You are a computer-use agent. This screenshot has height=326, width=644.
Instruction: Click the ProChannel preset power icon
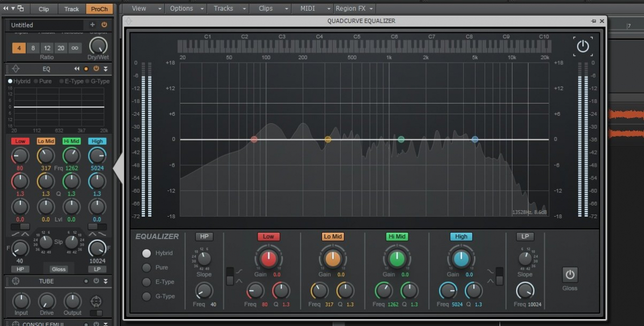pyautogui.click(x=104, y=25)
